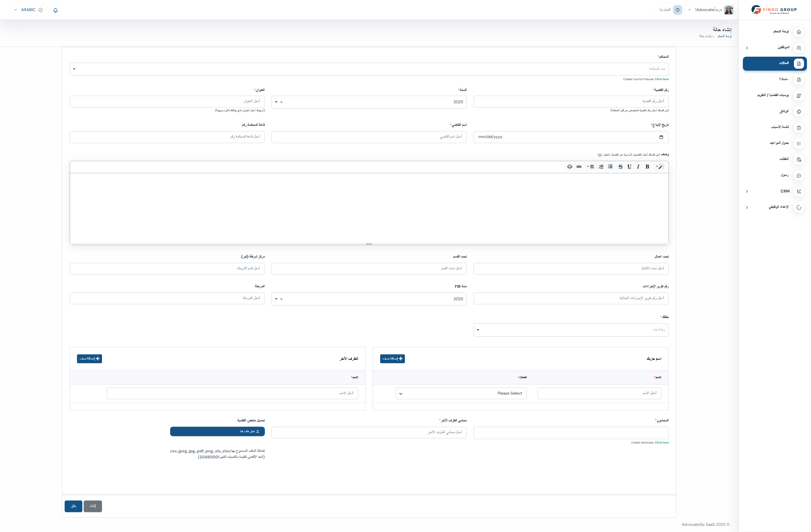Open the Please Select client dropdown
Image resolution: width=811 pixels, height=532 pixels.
[x=461, y=393]
